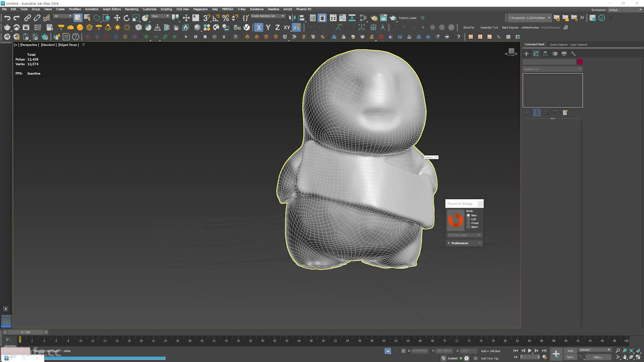The width and height of the screenshot is (644, 362).
Task: Select the New mode radio button
Action: pyautogui.click(x=468, y=215)
